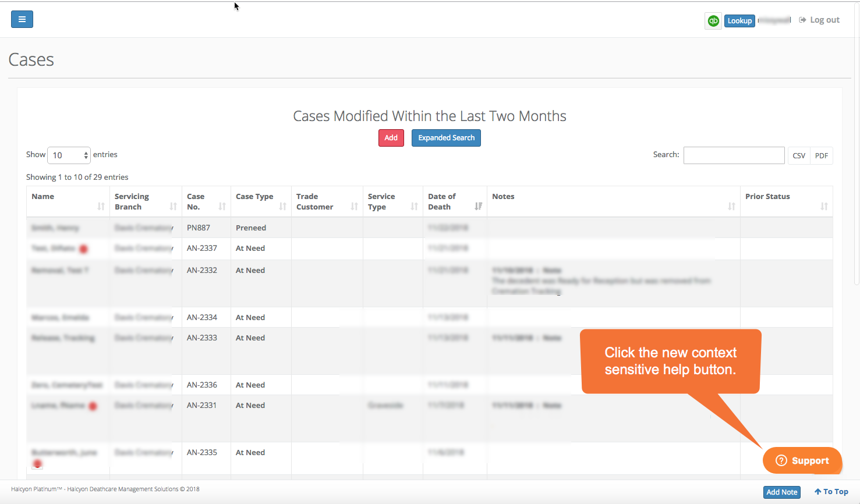Image resolution: width=860 pixels, height=504 pixels.
Task: Focus the Search input field
Action: coord(734,155)
